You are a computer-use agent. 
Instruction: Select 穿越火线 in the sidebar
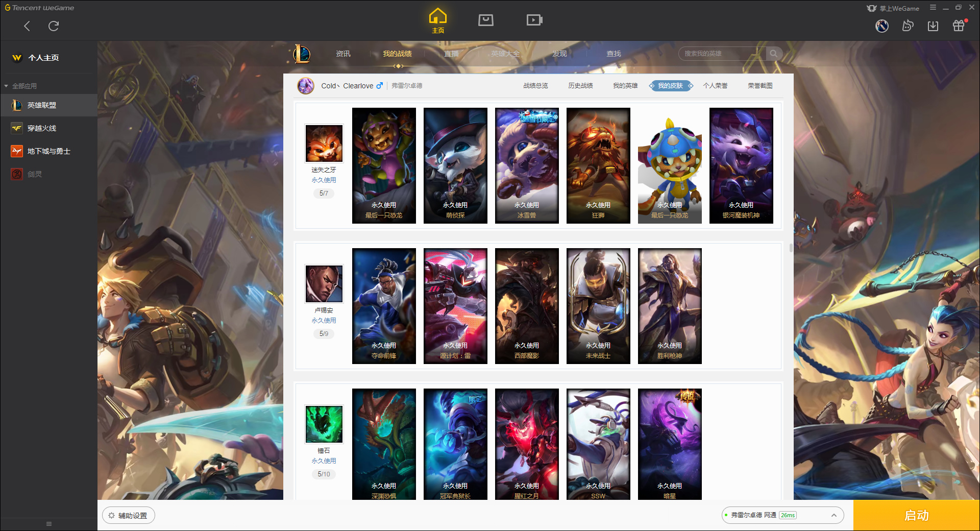coord(48,128)
